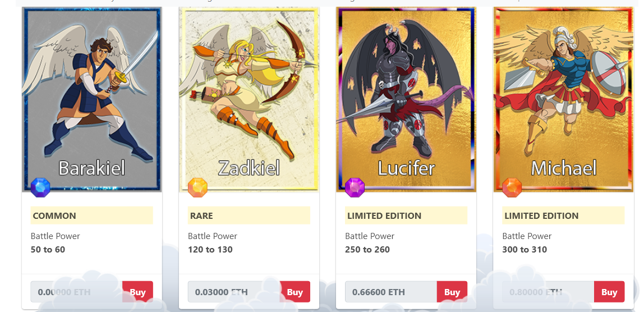This screenshot has width=644, height=312.
Task: Click the blue gem icon on Barakiel card
Action: (40, 187)
